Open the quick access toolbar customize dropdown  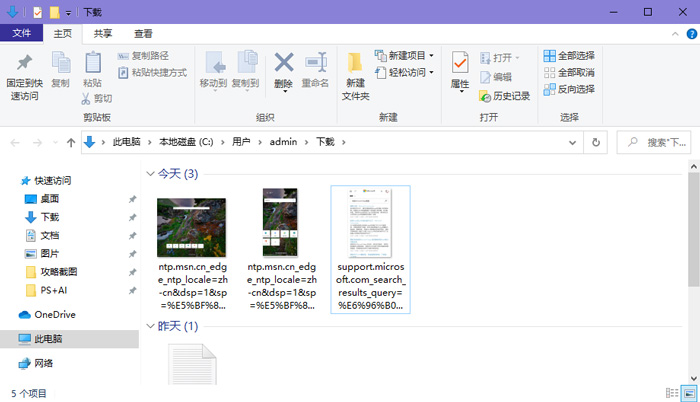coord(68,13)
